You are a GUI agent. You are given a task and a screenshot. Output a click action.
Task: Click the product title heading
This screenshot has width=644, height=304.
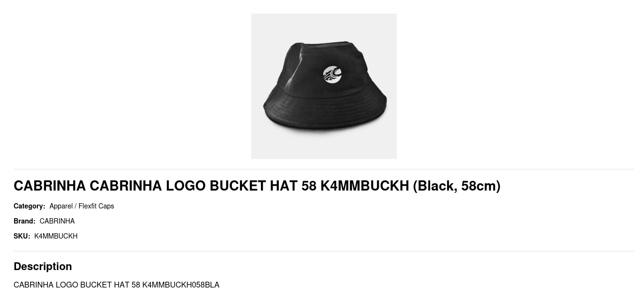[x=257, y=186]
